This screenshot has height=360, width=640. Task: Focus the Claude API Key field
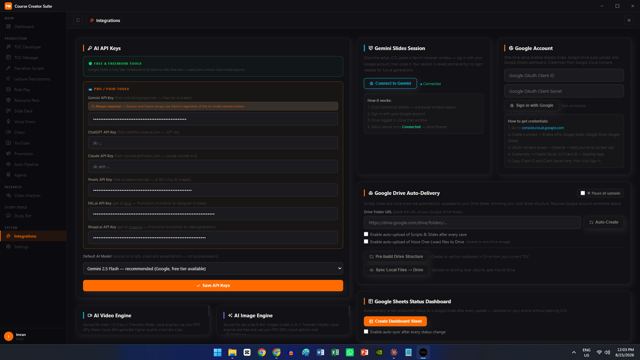[213, 167]
